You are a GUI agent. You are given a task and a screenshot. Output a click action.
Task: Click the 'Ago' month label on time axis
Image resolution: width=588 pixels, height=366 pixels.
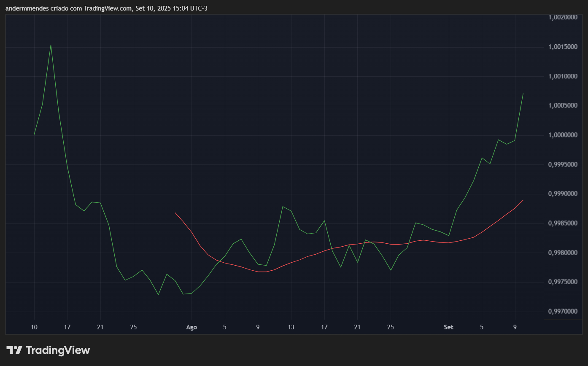[x=192, y=327]
